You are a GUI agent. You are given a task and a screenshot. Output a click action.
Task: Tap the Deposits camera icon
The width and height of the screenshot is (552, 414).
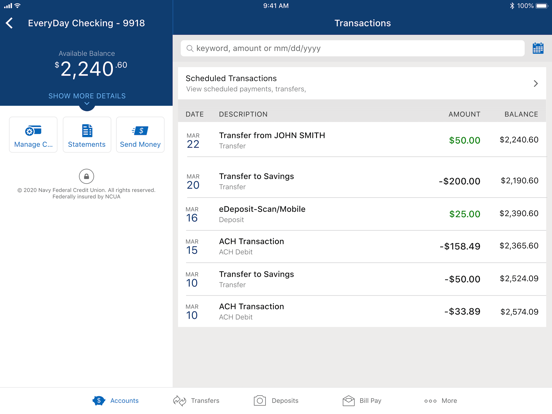(x=260, y=401)
